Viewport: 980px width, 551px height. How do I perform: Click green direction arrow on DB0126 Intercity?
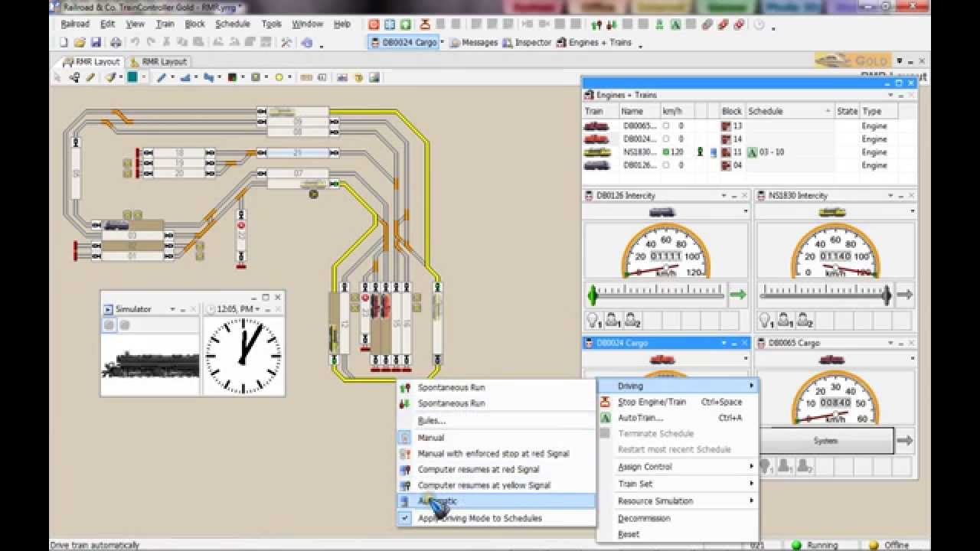(x=737, y=294)
